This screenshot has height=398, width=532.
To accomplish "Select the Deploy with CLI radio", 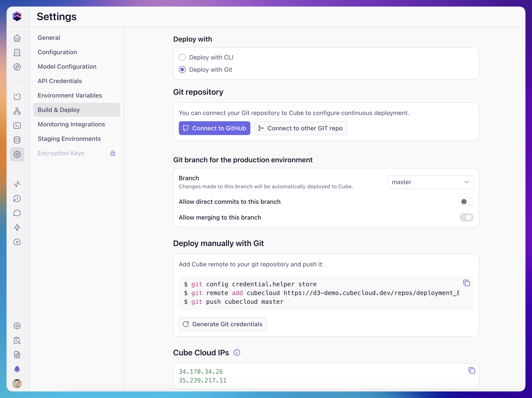I will (182, 57).
